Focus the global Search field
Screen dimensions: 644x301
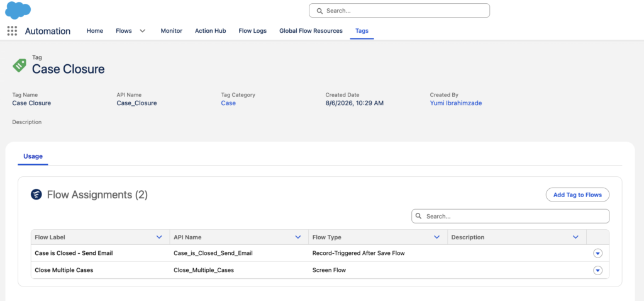[x=399, y=11]
